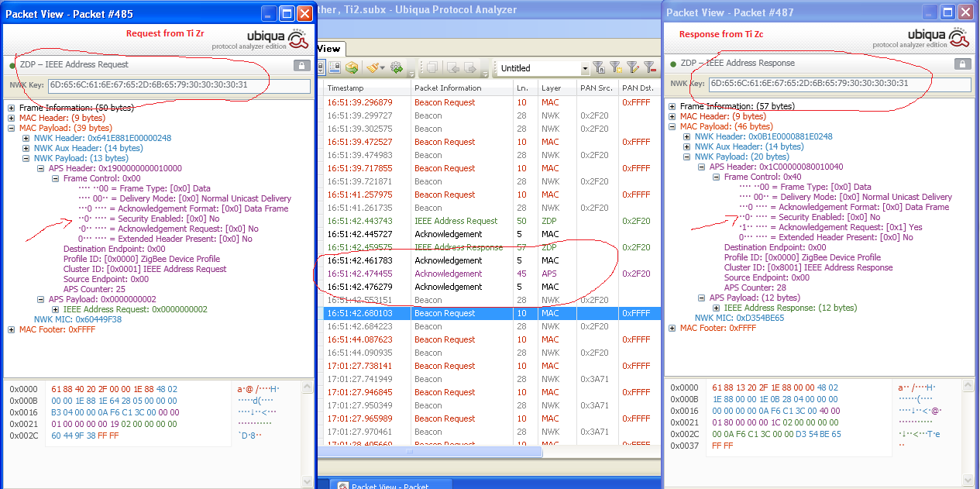Image resolution: width=980 pixels, height=489 pixels.
Task: Click the delete filter funnel with red minus
Action: [650, 68]
